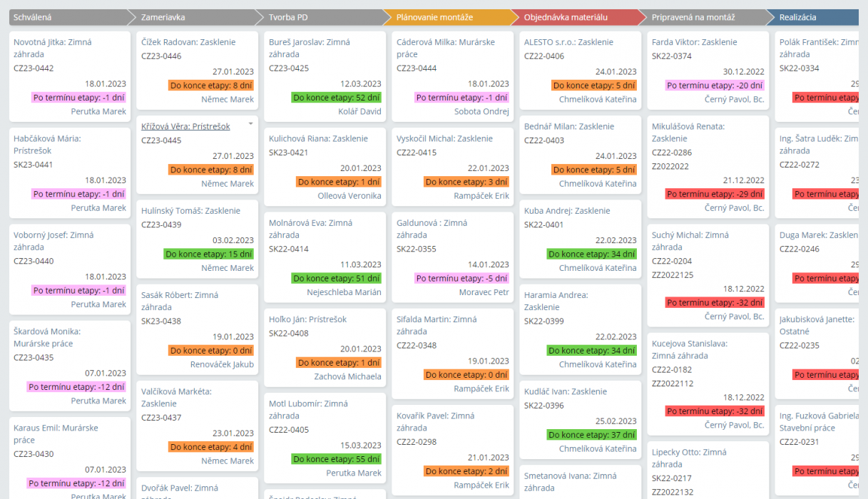Open Novotná Jitka: Zimná záhrada card title
This screenshot has height=499, width=868.
click(x=53, y=48)
